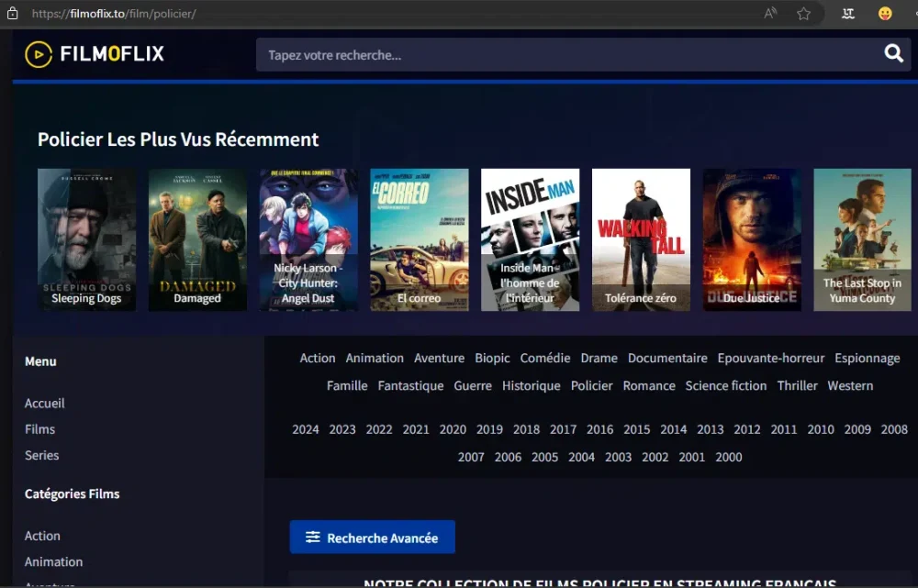Select year 2010 filter

(x=821, y=429)
